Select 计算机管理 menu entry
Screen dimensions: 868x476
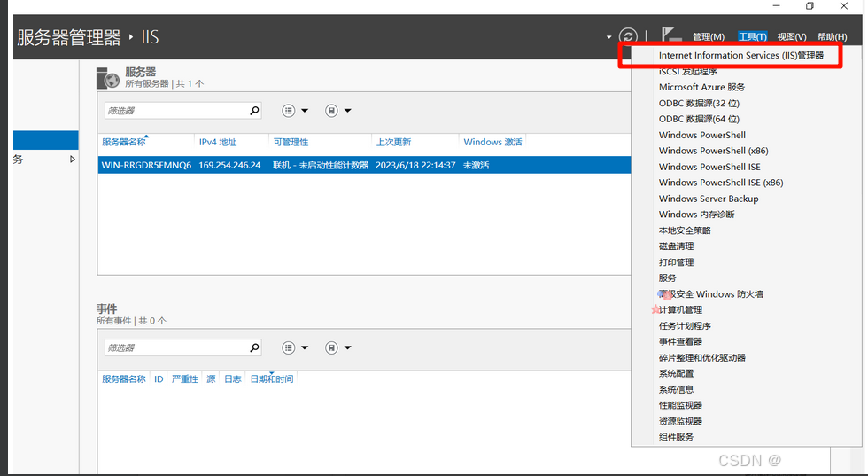coord(680,309)
